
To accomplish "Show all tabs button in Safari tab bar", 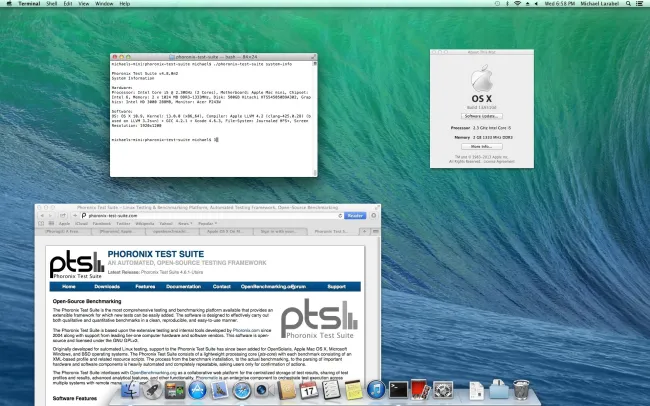I will pyautogui.click(x=375, y=231).
